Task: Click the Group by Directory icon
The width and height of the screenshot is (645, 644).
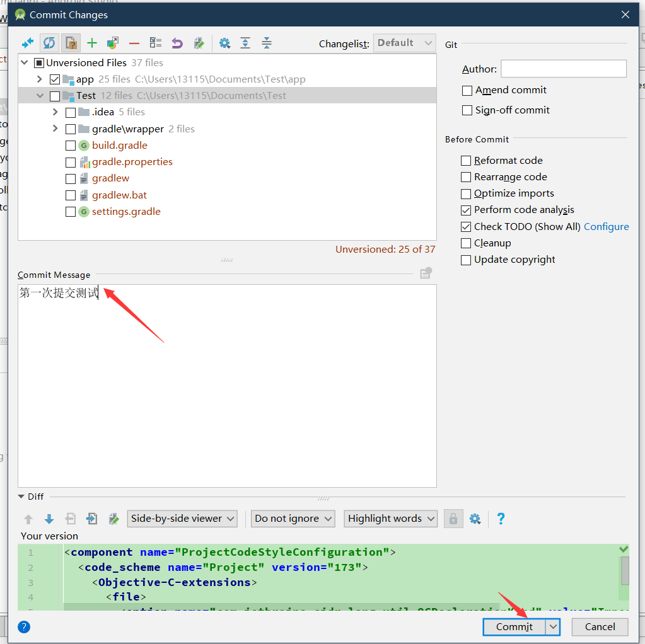Action: click(x=156, y=43)
